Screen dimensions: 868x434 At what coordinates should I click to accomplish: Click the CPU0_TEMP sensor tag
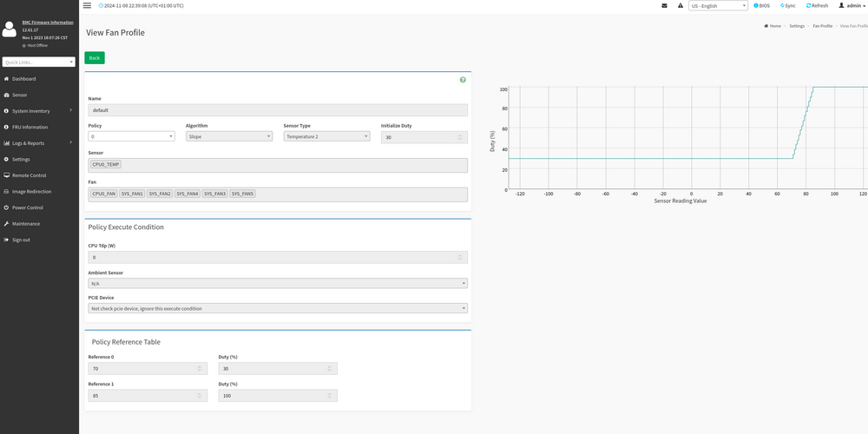(106, 164)
